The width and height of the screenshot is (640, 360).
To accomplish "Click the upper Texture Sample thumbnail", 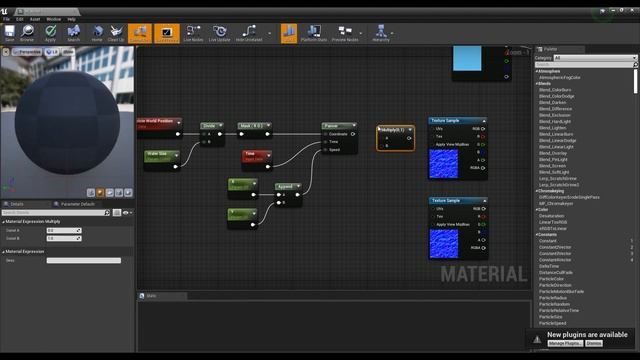I will 443,164.
